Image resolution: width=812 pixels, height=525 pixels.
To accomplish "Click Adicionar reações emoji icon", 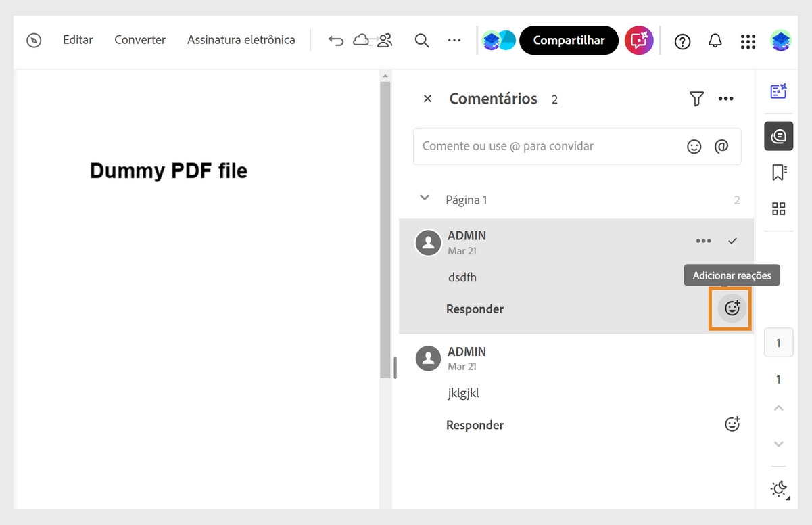I will [x=730, y=309].
